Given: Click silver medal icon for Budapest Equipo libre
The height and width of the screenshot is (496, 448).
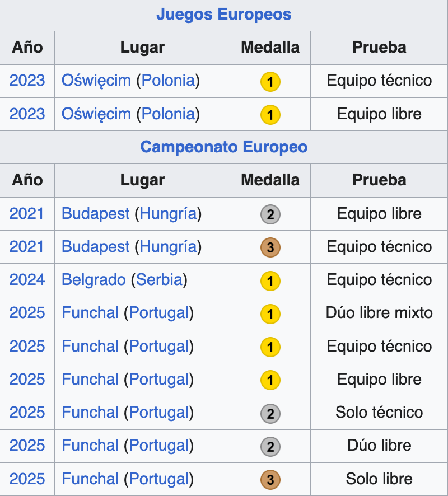Looking at the screenshot, I should [x=270, y=214].
